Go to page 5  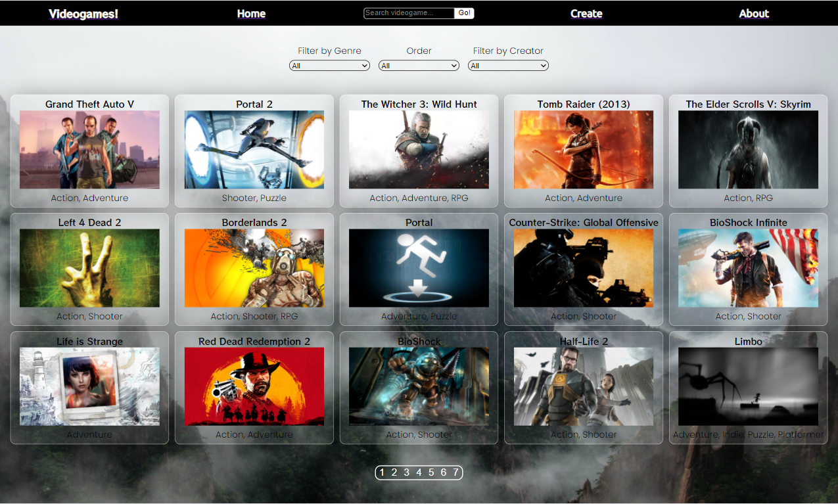pyautogui.click(x=431, y=472)
